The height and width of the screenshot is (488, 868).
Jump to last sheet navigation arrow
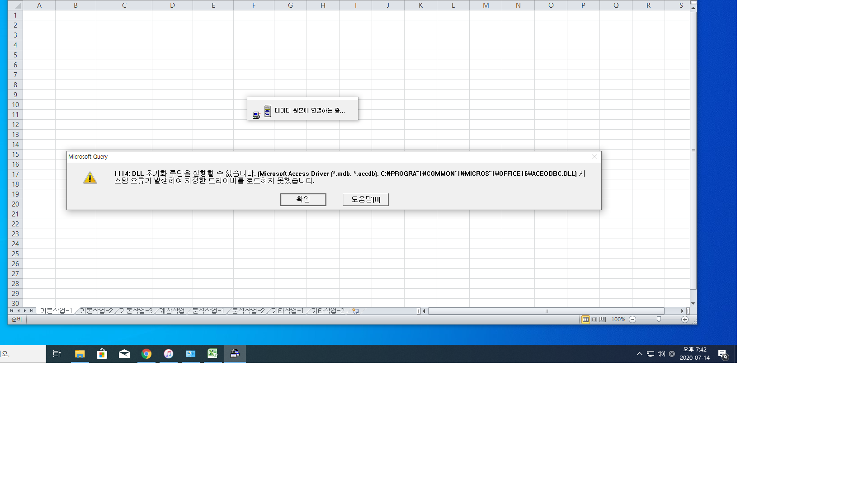point(31,311)
